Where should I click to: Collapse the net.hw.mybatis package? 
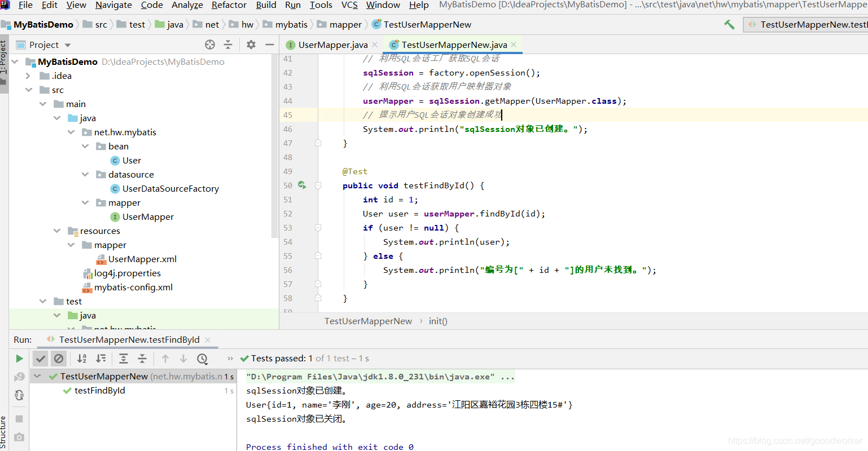point(71,132)
